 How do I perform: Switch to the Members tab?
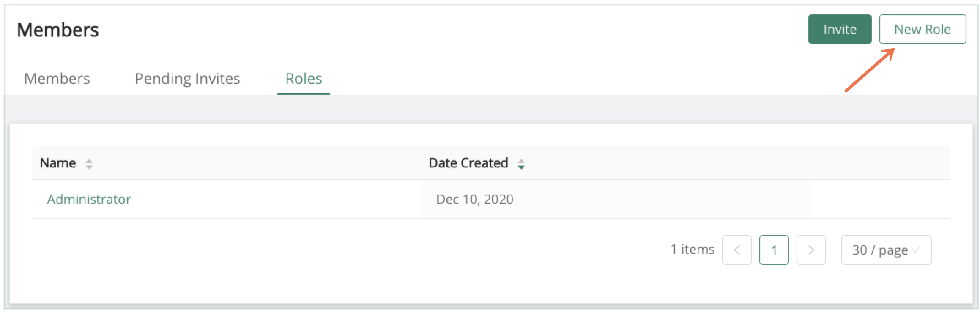pos(57,79)
